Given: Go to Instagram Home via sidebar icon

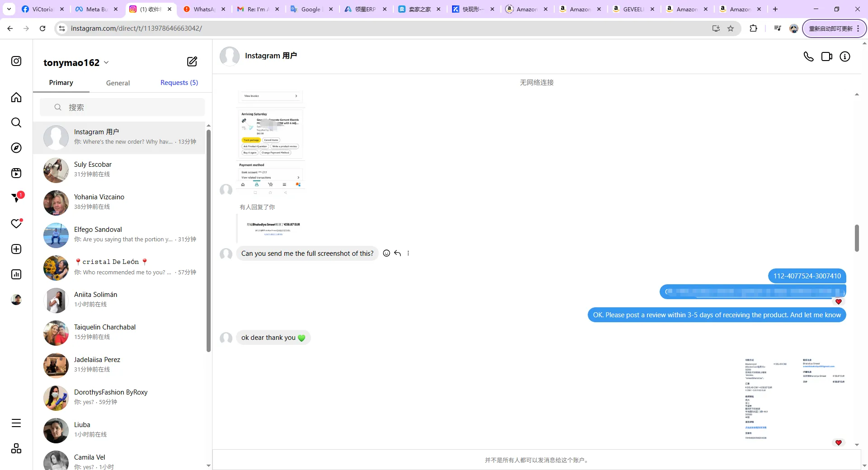Looking at the screenshot, I should point(16,97).
